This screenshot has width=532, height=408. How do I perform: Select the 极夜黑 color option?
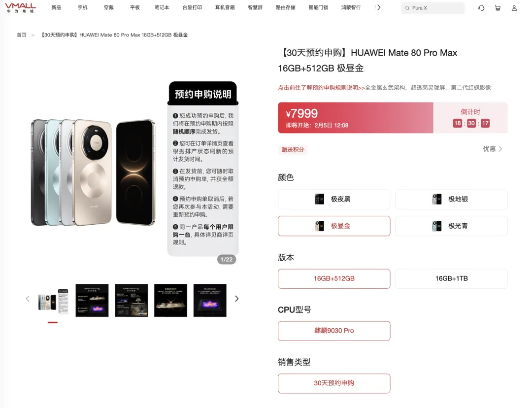[334, 199]
